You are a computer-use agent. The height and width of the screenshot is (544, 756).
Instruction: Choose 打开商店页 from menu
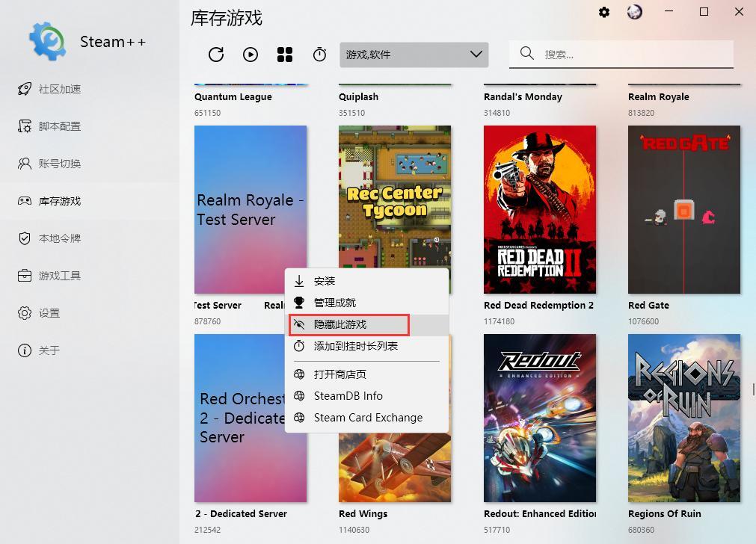pyautogui.click(x=366, y=374)
